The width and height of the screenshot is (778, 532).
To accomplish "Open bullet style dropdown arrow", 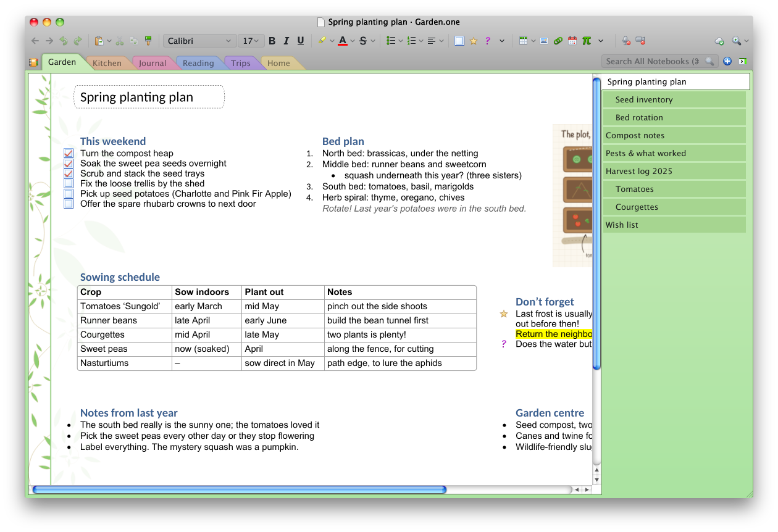I will tap(401, 41).
